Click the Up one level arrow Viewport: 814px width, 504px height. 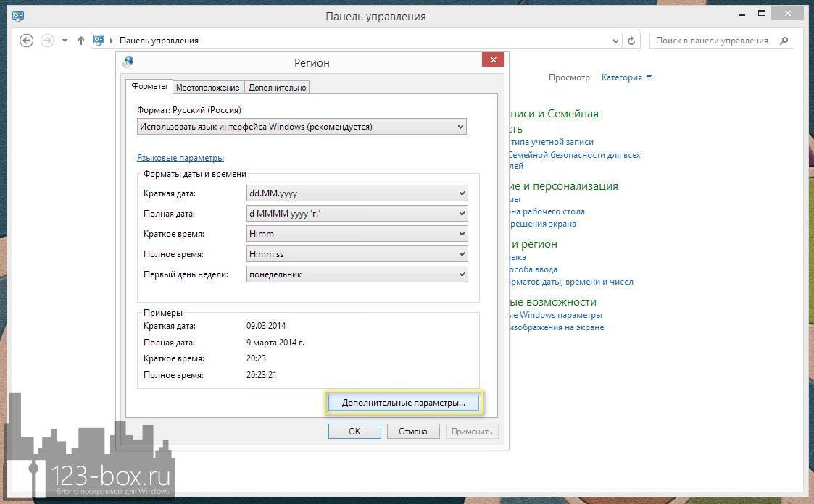(x=81, y=41)
